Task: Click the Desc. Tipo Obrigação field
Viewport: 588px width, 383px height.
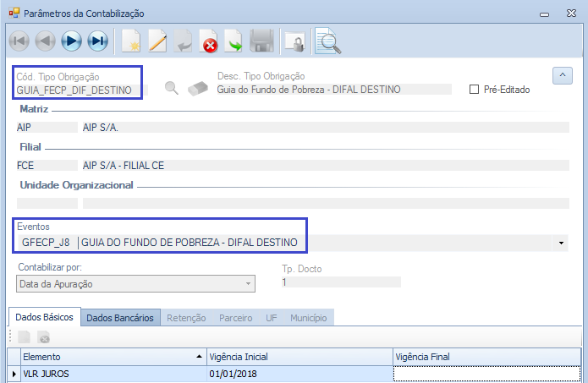Action: coord(333,89)
